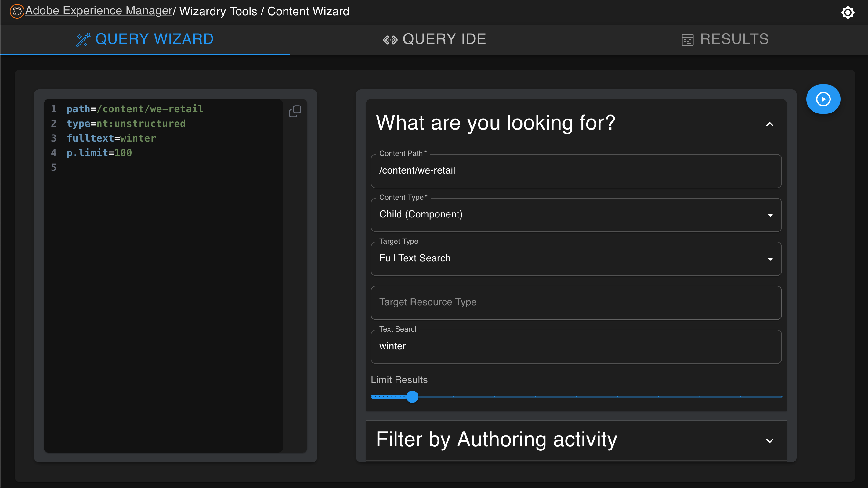Click the Target Resource Type field
Image resolution: width=868 pixels, height=488 pixels.
point(576,303)
